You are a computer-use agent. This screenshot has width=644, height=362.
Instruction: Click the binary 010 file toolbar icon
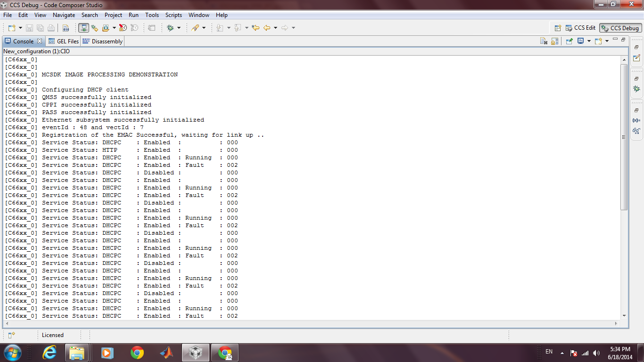66,28
